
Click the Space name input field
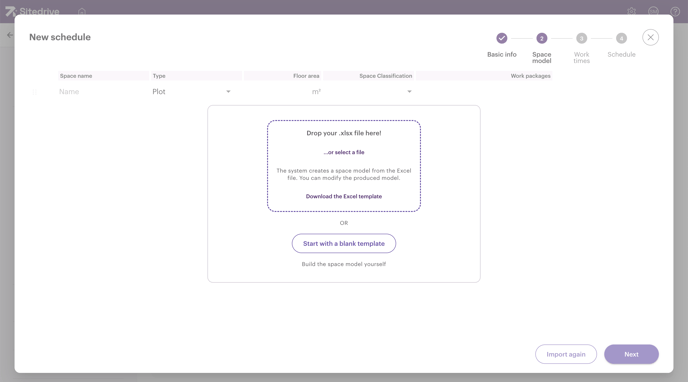tap(104, 92)
